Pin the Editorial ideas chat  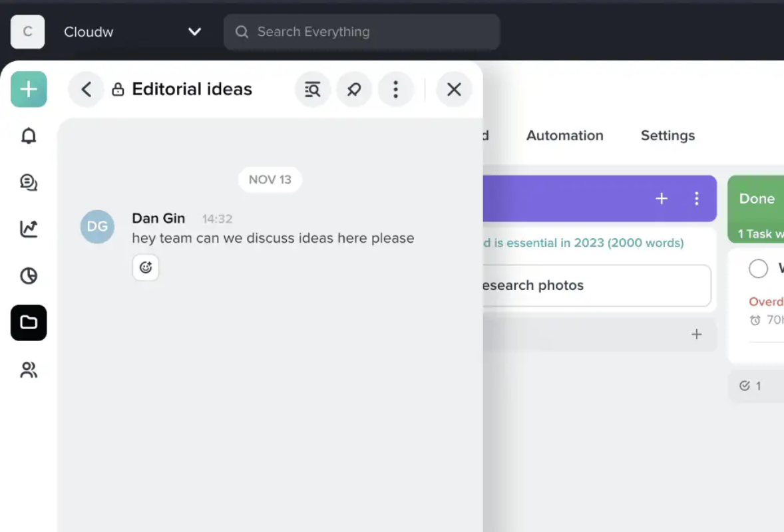point(354,89)
